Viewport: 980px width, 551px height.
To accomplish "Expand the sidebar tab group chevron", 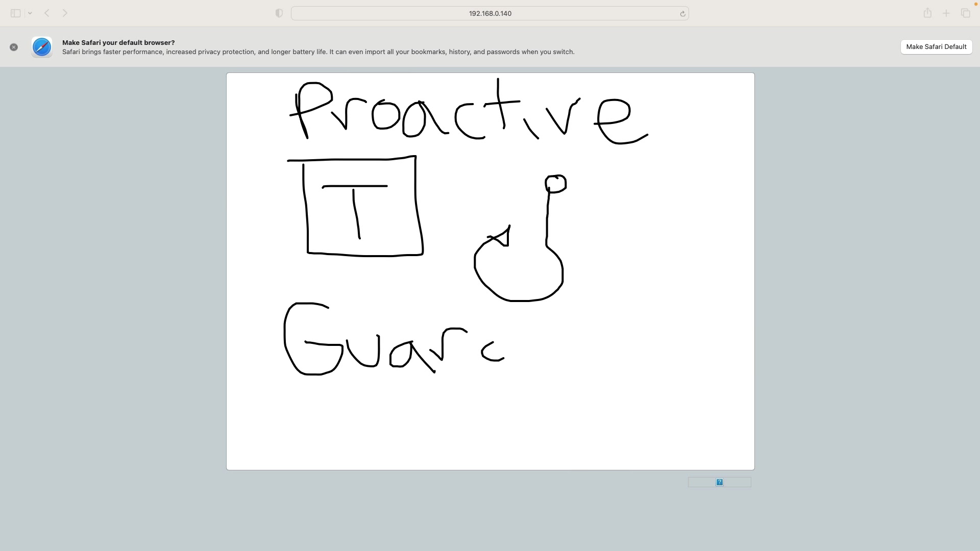I will [30, 13].
